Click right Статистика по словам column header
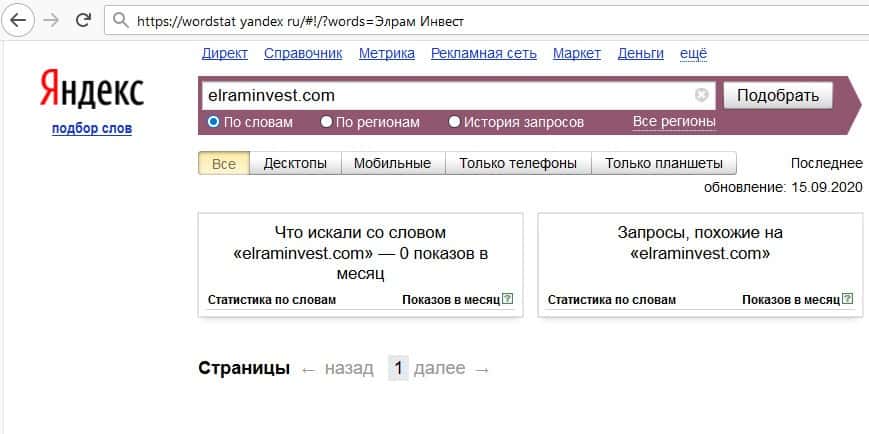Screen dimensions: 869x434 pyautogui.click(x=612, y=300)
